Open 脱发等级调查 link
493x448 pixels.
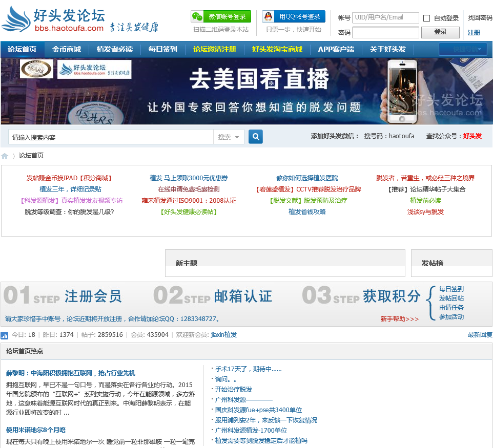(69, 212)
